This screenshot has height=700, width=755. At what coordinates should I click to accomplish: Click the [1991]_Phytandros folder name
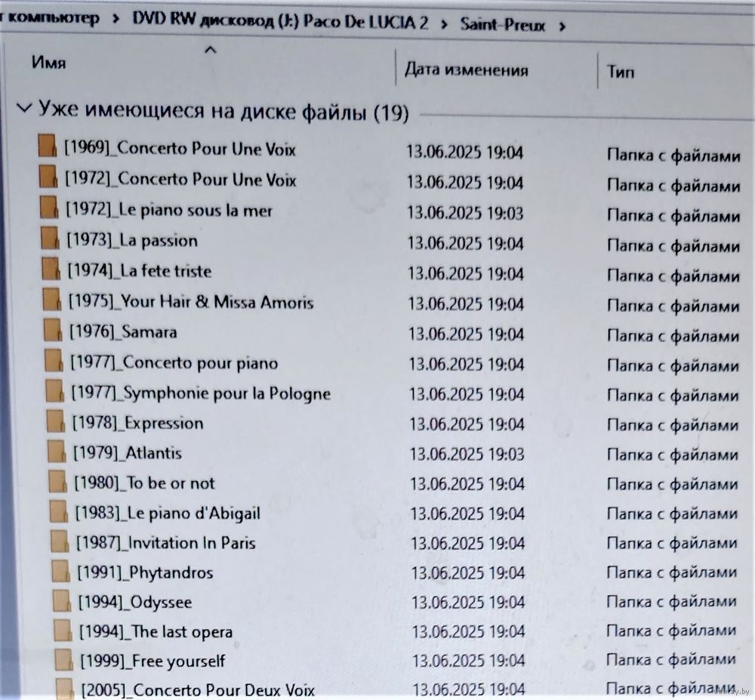point(145,573)
